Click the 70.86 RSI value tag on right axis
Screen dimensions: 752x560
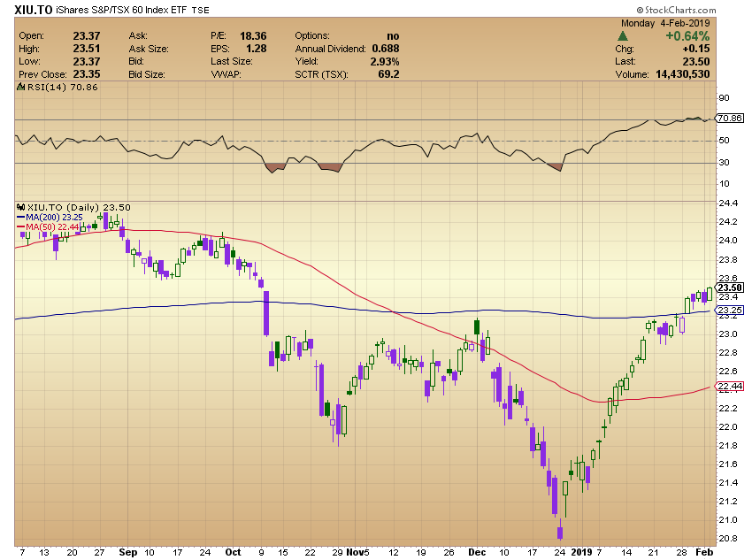730,118
